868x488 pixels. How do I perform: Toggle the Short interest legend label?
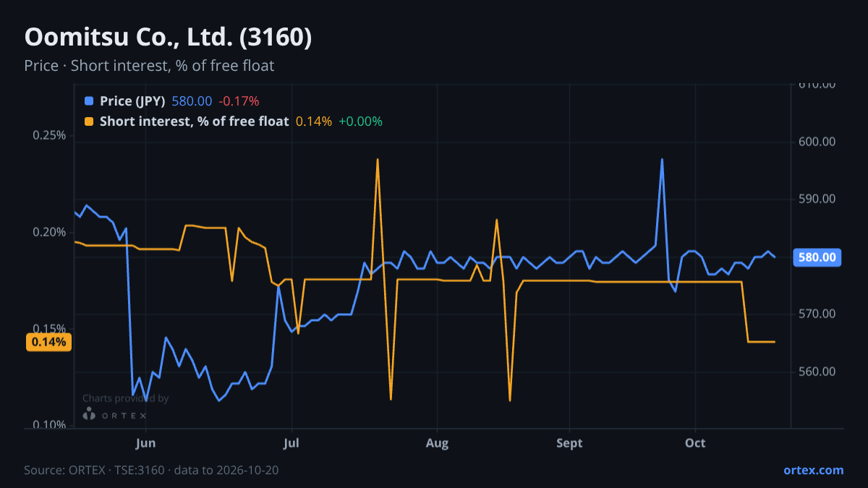194,121
